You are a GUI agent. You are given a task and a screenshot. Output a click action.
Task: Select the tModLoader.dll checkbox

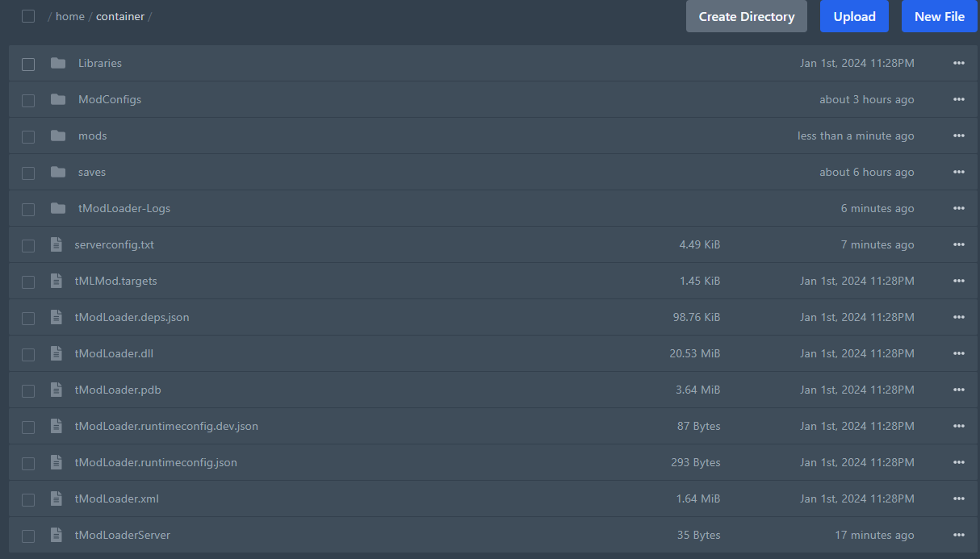tap(28, 354)
